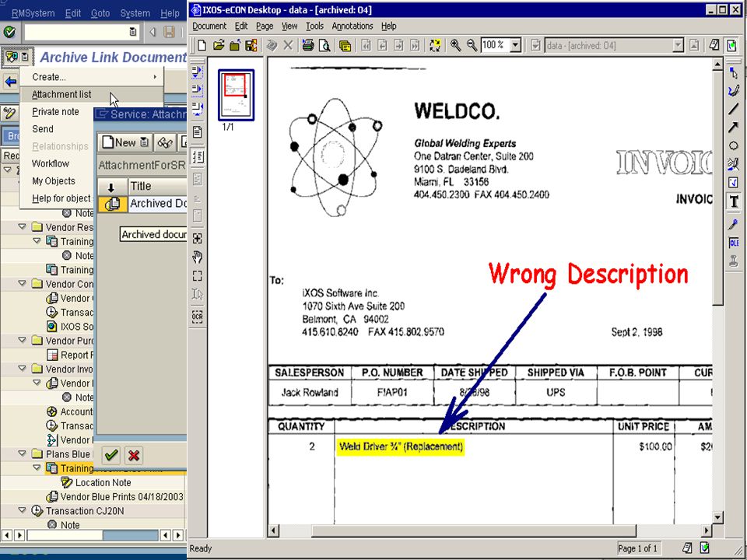
Task: Activate the OCR selection tool
Action: (197, 317)
